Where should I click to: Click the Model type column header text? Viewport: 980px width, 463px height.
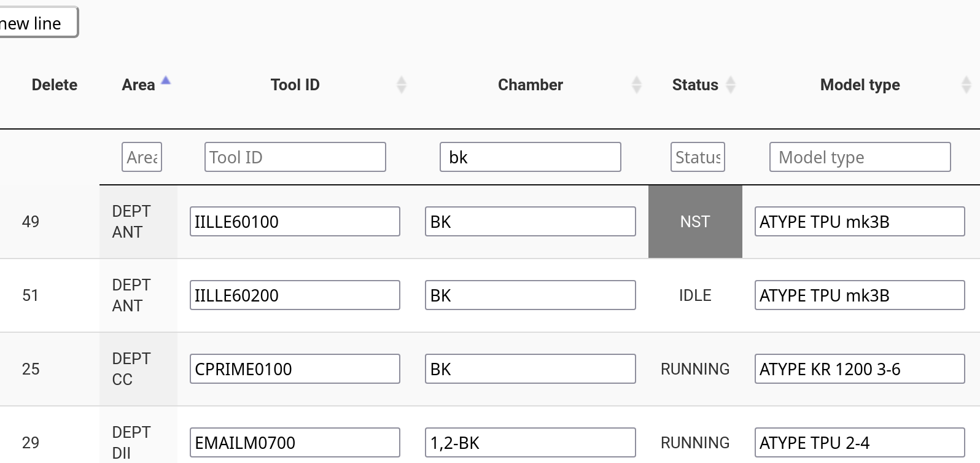point(860,85)
